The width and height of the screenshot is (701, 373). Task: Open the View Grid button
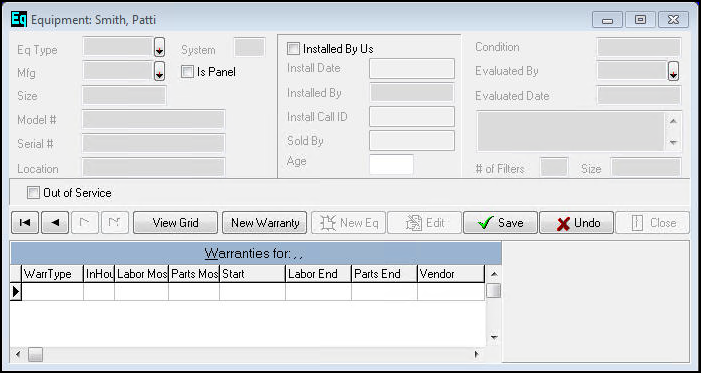point(175,223)
